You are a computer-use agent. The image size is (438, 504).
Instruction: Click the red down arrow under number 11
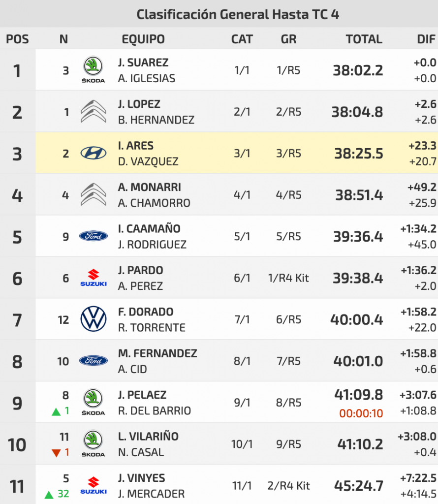click(x=56, y=453)
